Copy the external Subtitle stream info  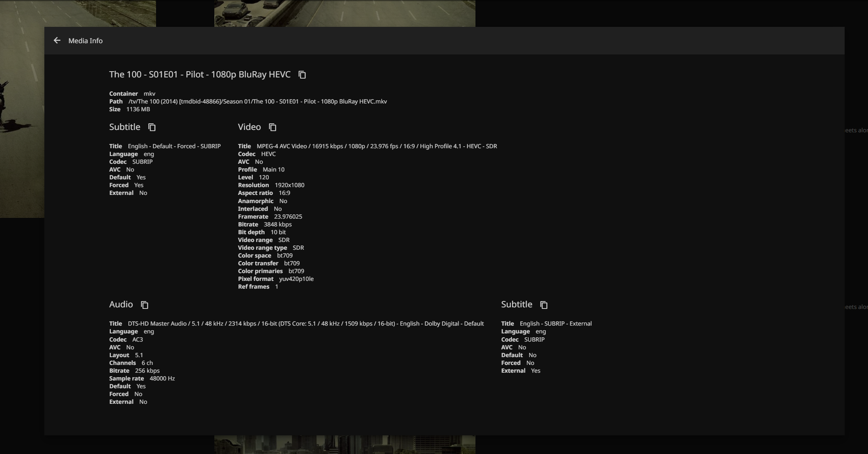[544, 305]
